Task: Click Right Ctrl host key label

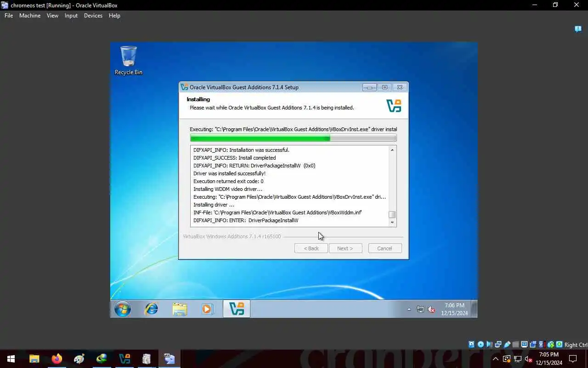Action: (x=576, y=345)
